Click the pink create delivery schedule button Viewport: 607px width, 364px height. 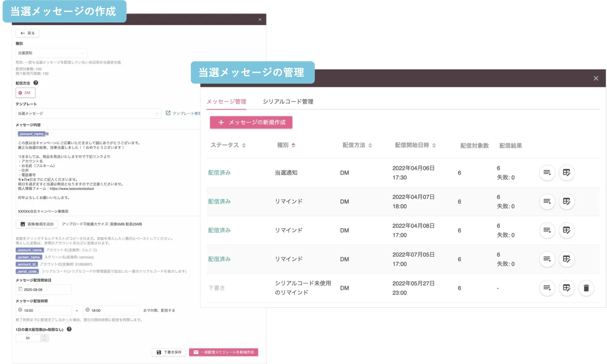coord(224,352)
